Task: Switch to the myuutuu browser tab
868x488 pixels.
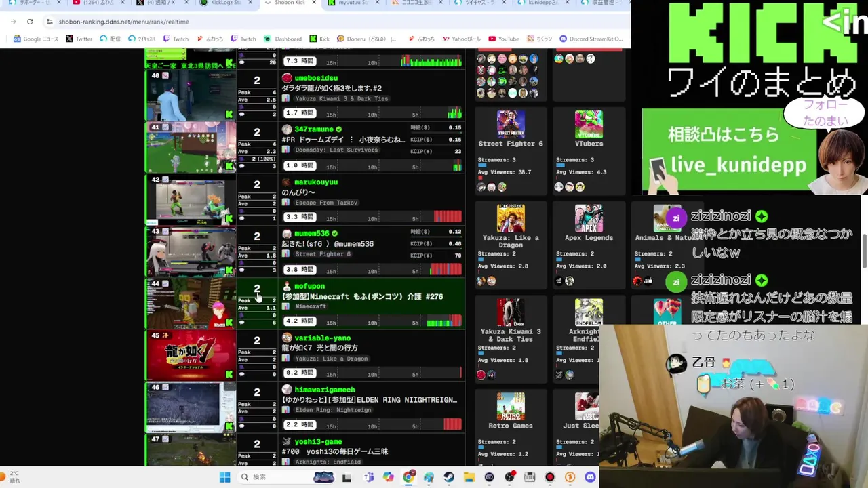Action: click(354, 3)
